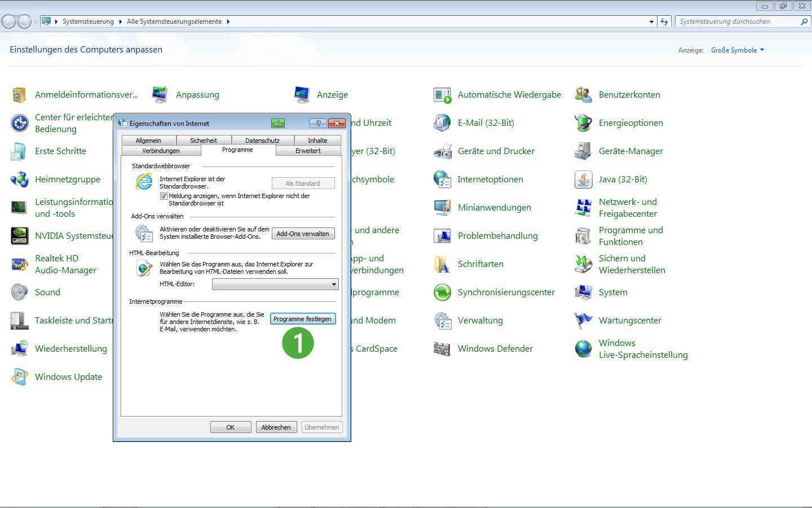Switch to the Inhalte tab
Image resolution: width=812 pixels, height=508 pixels.
click(x=317, y=141)
